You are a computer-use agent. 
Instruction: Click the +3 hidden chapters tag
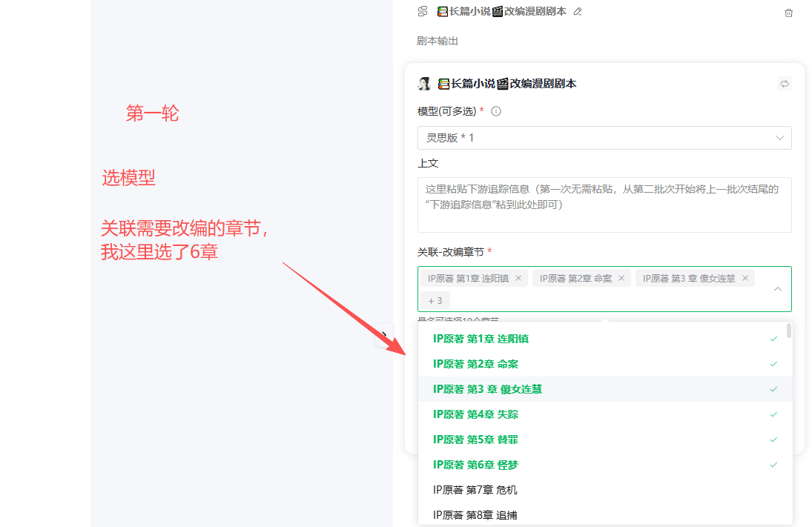(x=435, y=301)
